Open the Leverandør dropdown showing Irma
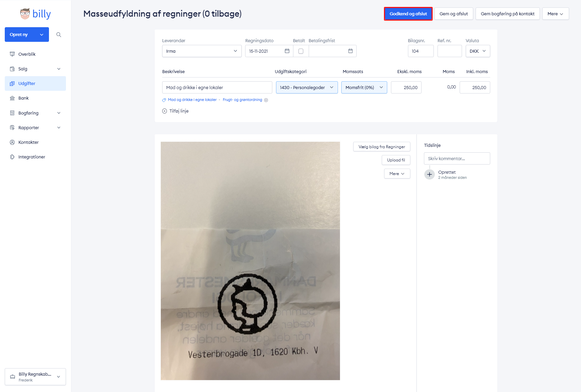 pos(202,51)
